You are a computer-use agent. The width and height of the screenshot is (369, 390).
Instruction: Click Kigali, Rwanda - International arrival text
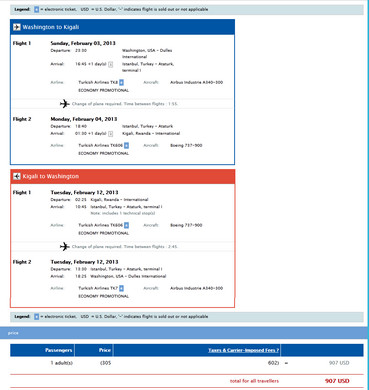click(151, 134)
